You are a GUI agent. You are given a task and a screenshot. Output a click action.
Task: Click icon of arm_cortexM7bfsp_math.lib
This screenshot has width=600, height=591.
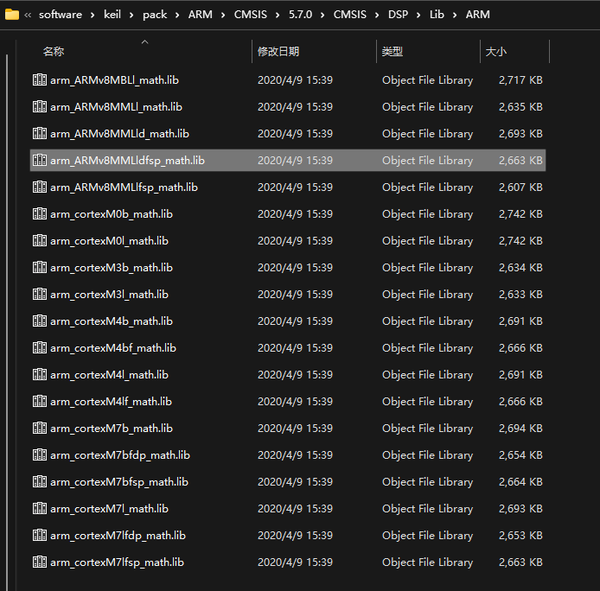39,482
